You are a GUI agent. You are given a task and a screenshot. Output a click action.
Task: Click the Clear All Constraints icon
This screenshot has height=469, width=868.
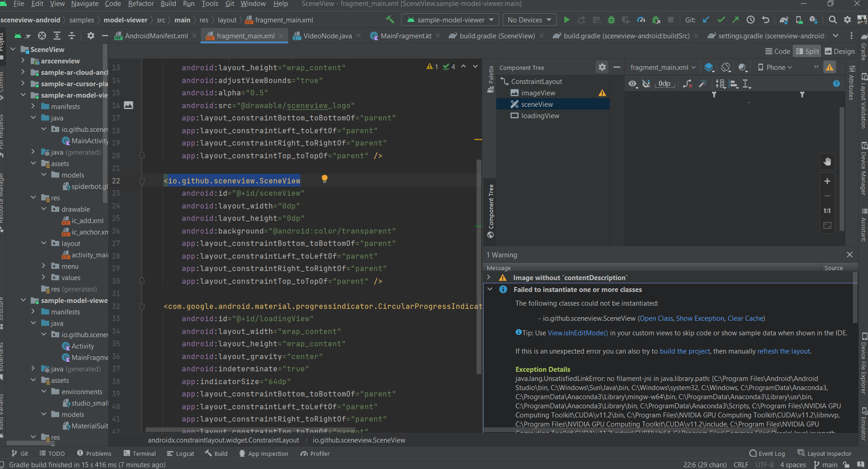tap(688, 83)
